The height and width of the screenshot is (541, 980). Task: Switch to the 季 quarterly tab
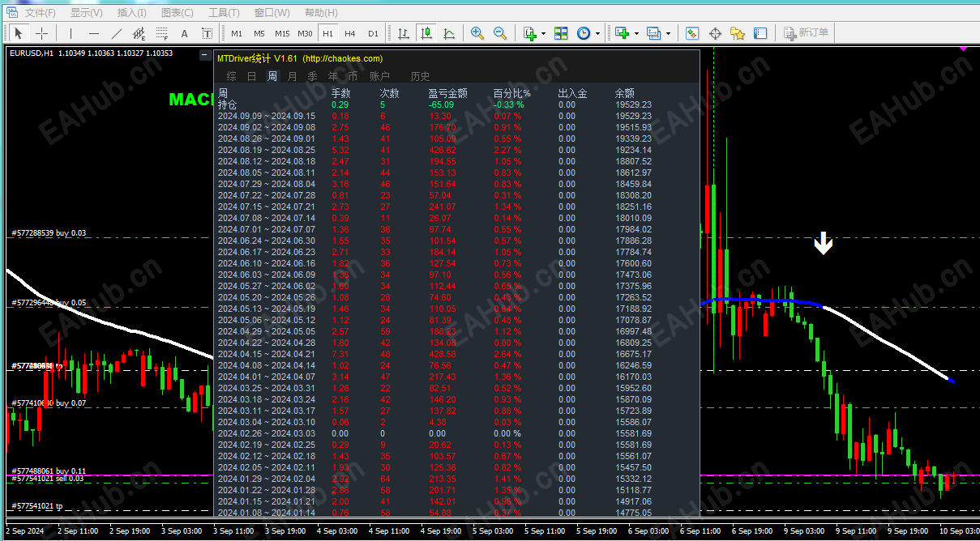[313, 76]
